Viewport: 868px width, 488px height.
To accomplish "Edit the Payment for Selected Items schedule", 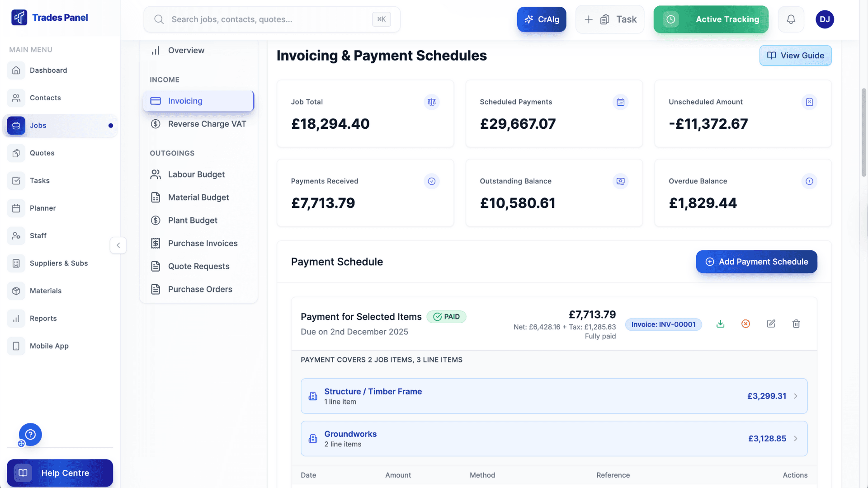I will pos(771,324).
